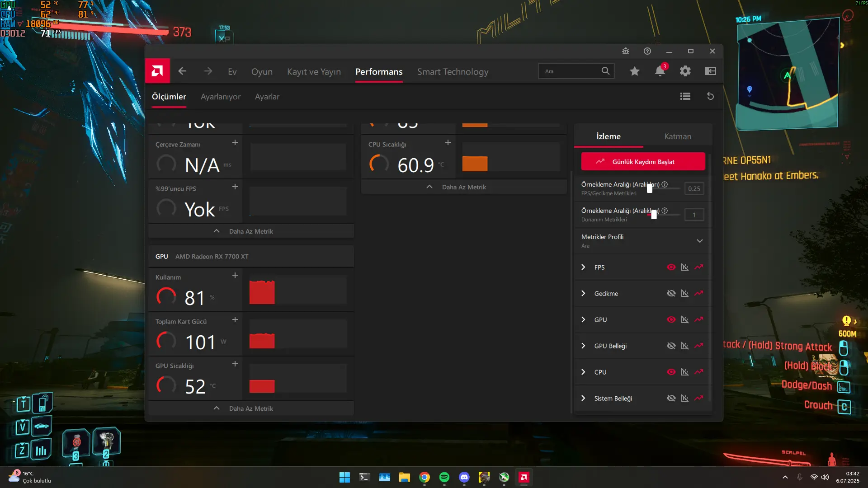This screenshot has width=868, height=488.
Task: Toggle the FPS row logging trend icon
Action: (x=699, y=267)
